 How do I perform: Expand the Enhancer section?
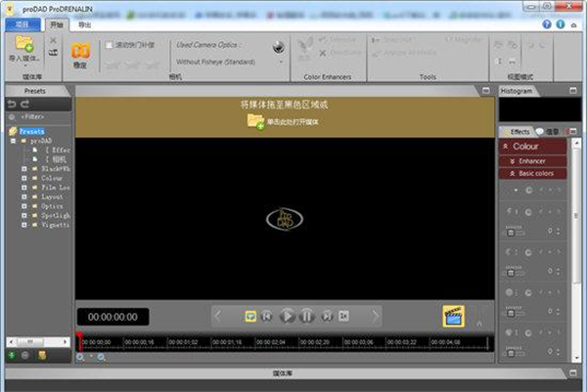point(506,160)
